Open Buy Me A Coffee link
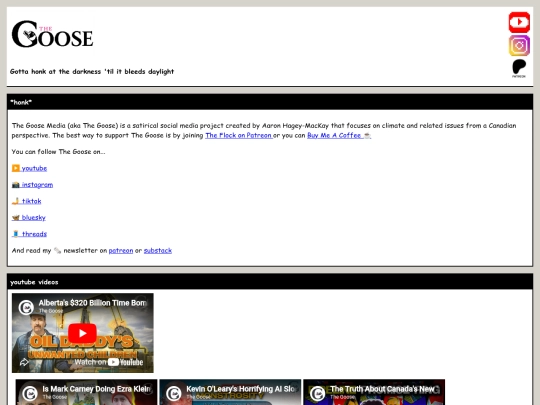The image size is (540, 405). (x=339, y=135)
